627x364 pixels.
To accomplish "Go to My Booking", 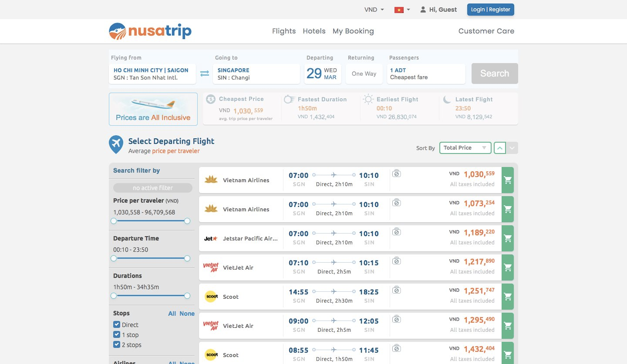I will (x=353, y=31).
